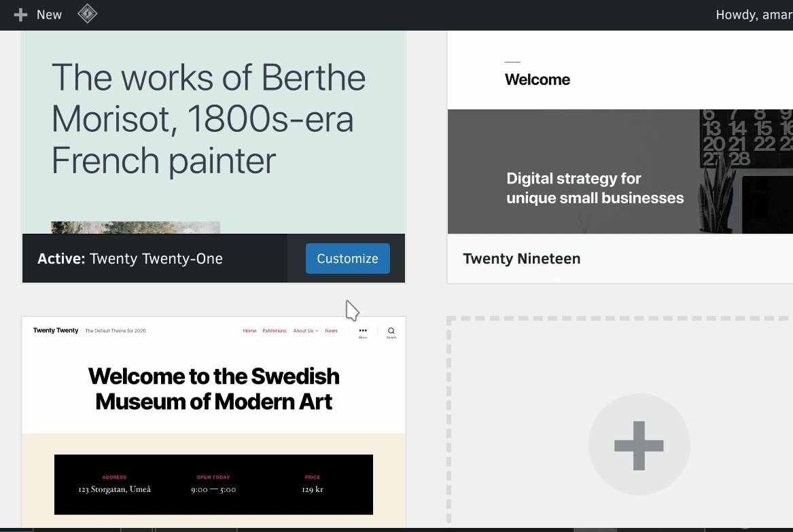
Task: Click "The Default Theme for 2020" tagline
Action: pyautogui.click(x=116, y=331)
